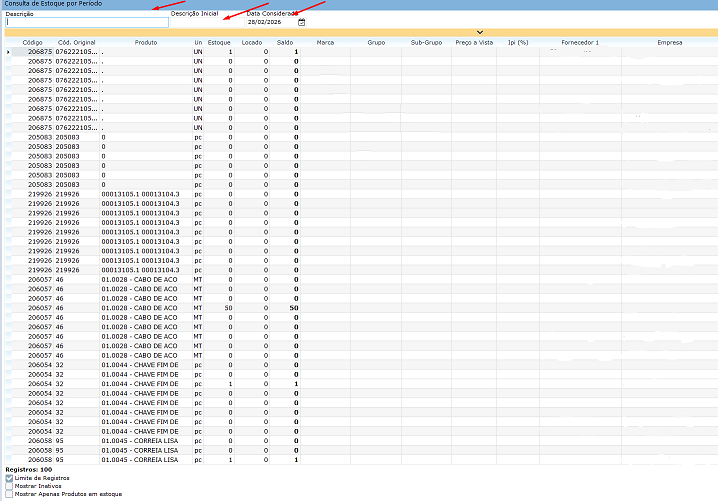Sort by the Produto column header

point(145,43)
